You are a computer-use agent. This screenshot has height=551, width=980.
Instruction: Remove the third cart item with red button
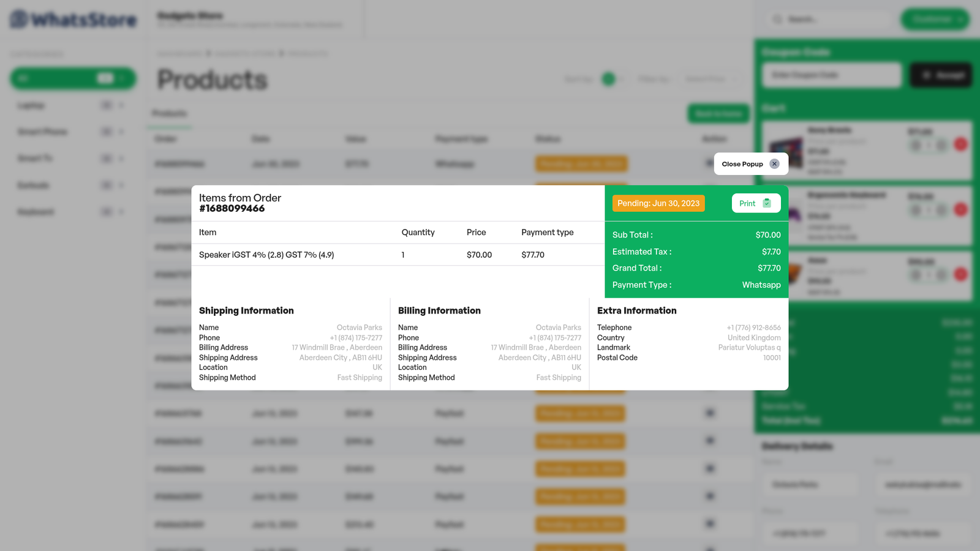click(x=960, y=274)
